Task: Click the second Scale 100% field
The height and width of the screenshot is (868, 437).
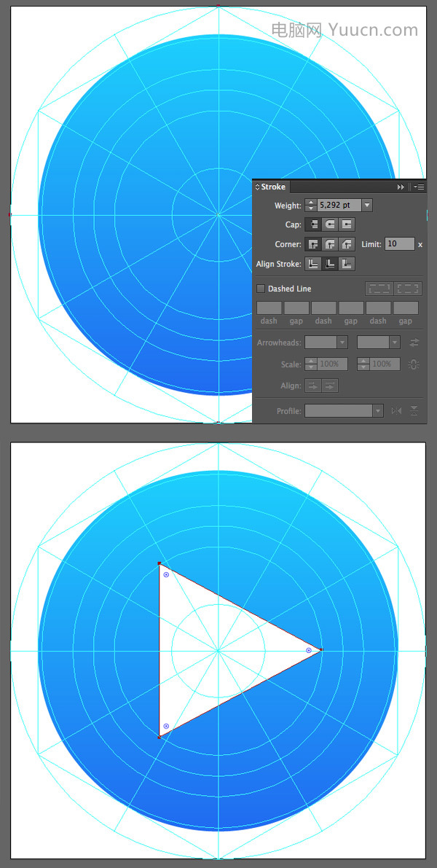Action: tap(385, 364)
